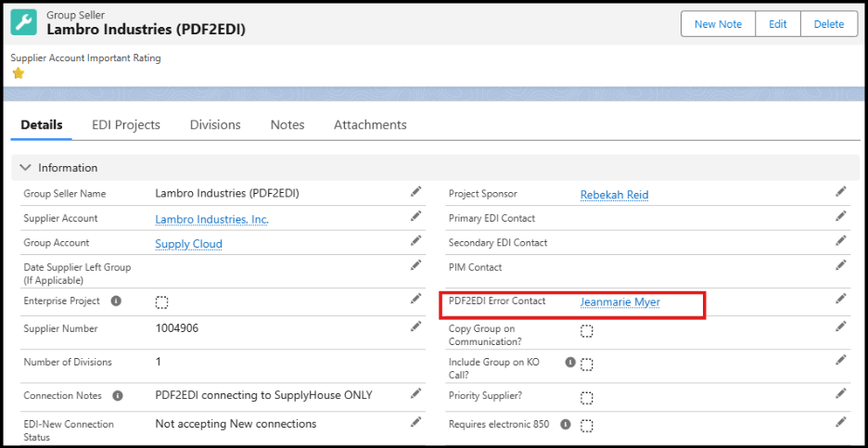
Task: Click the gold star rating icon
Action: coord(19,73)
